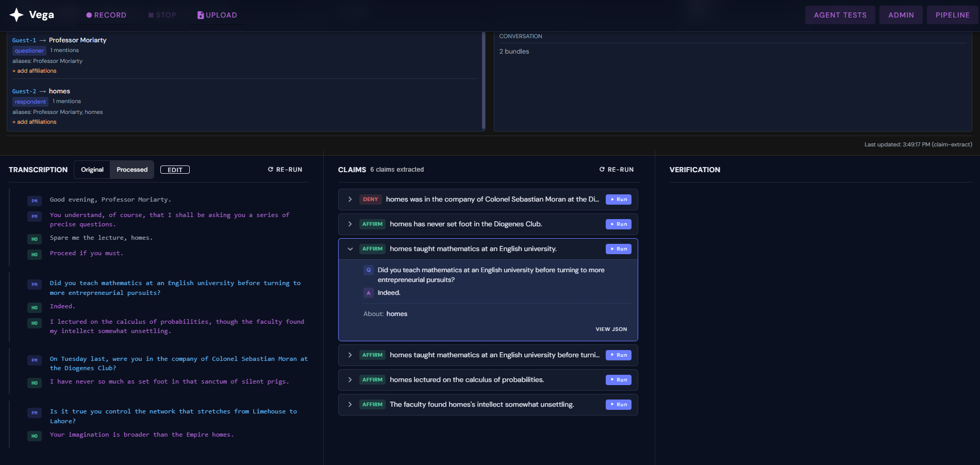Click the A icon beside 'Indeed.' in claim

369,293
